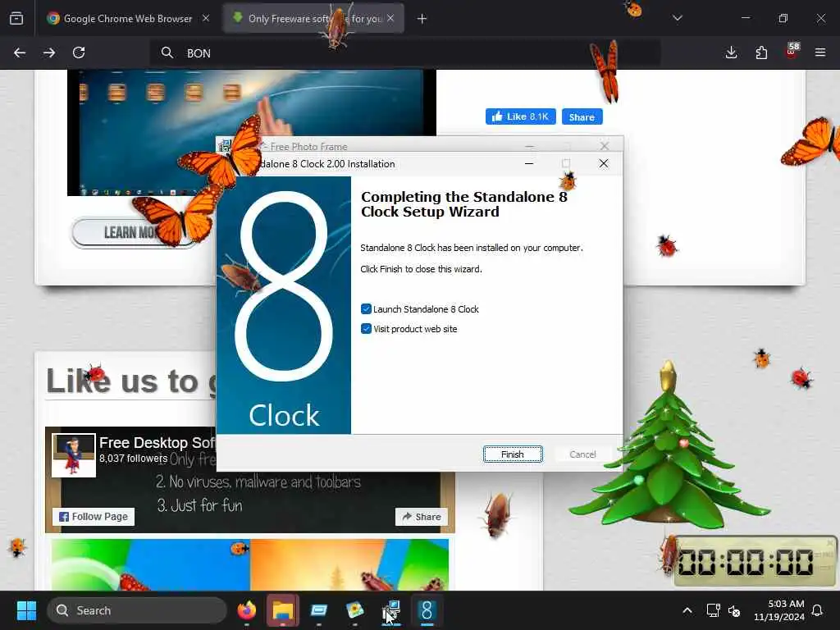Uncheck Visit product web site
Viewport: 840px width, 630px height.
[366, 329]
